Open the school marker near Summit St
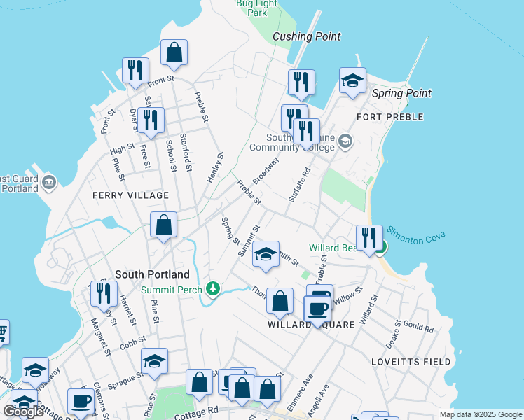The height and width of the screenshot is (420, 524). tap(266, 255)
